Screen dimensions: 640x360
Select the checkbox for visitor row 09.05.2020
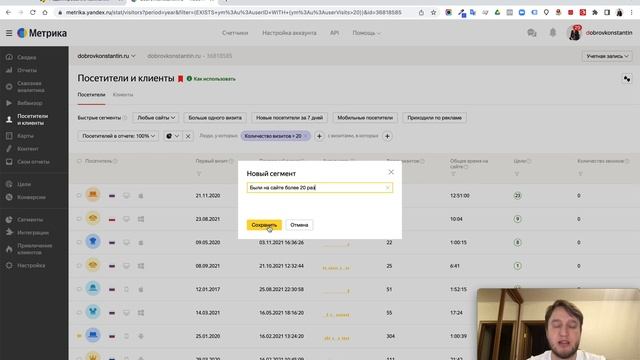[79, 242]
